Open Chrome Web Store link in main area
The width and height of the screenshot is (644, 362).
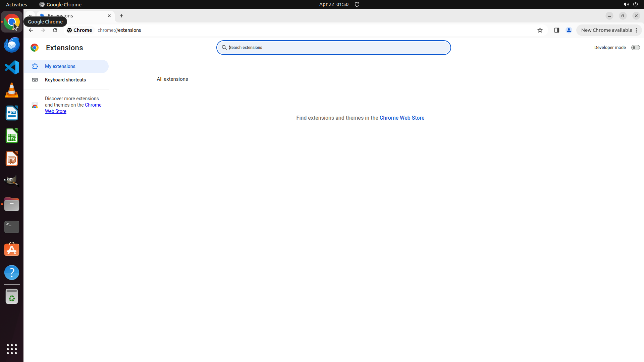pos(402,118)
